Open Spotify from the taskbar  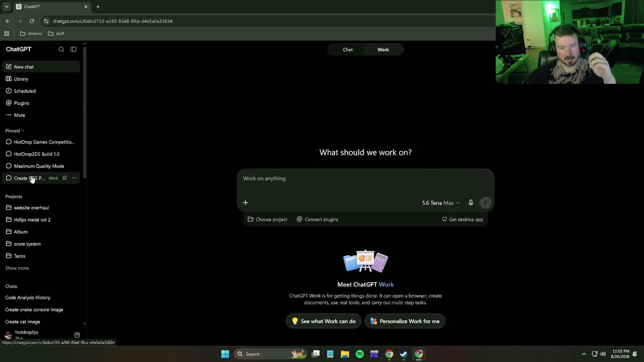tap(360, 354)
